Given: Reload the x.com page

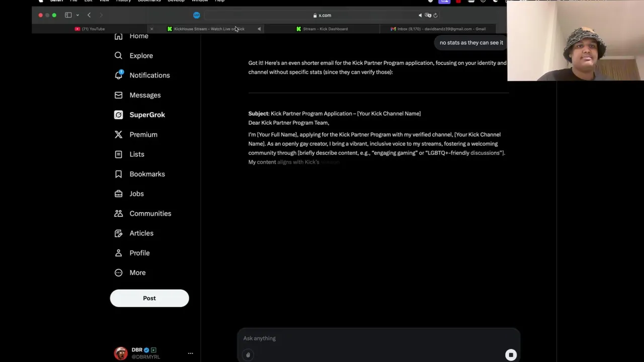Looking at the screenshot, I should (435, 15).
